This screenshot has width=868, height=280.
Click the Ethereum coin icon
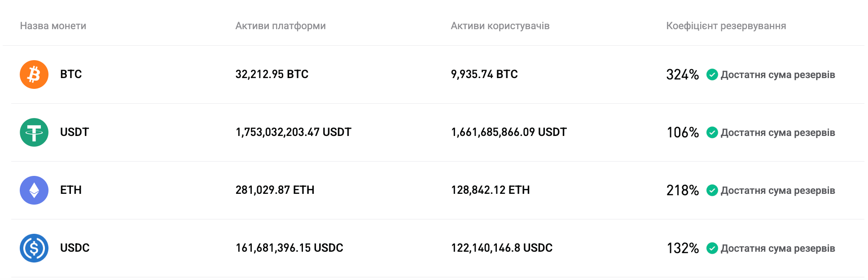34,190
